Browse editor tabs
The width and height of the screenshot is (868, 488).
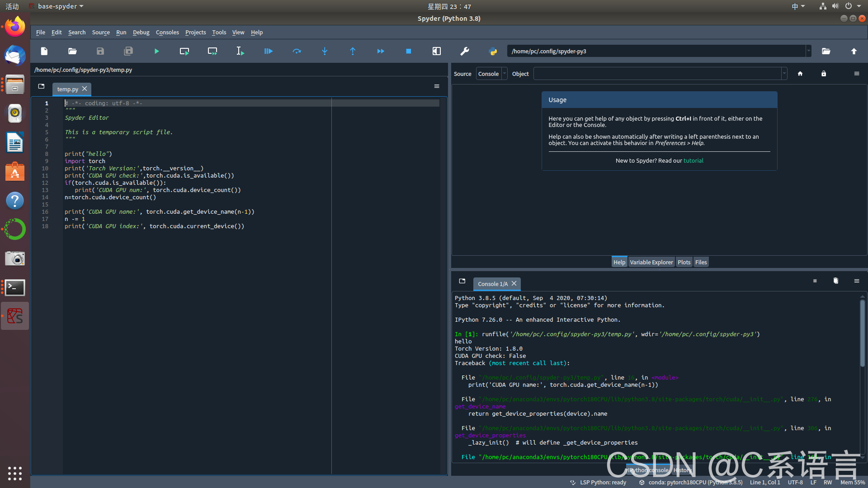click(x=41, y=86)
